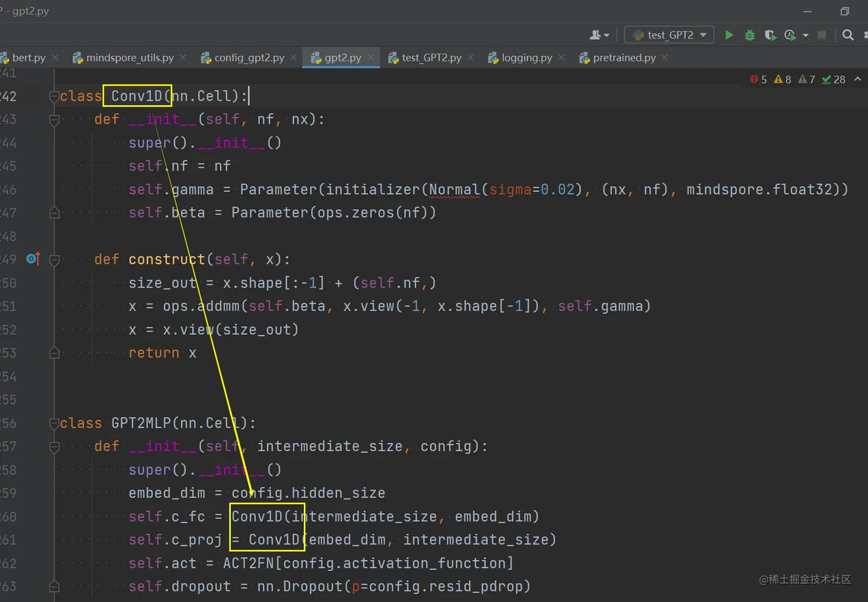The image size is (868, 602).
Task: Click config.hidden_size text
Action: pos(308,493)
